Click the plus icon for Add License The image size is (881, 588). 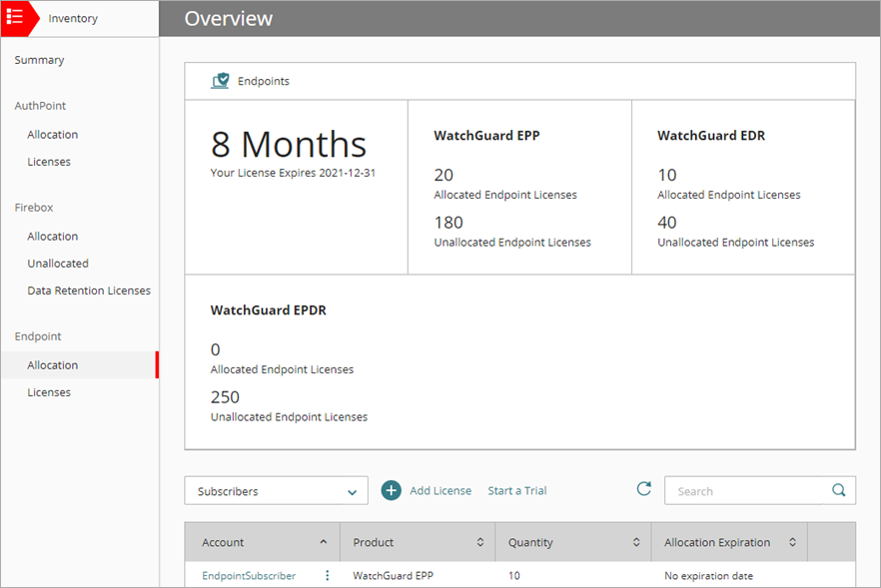click(392, 490)
